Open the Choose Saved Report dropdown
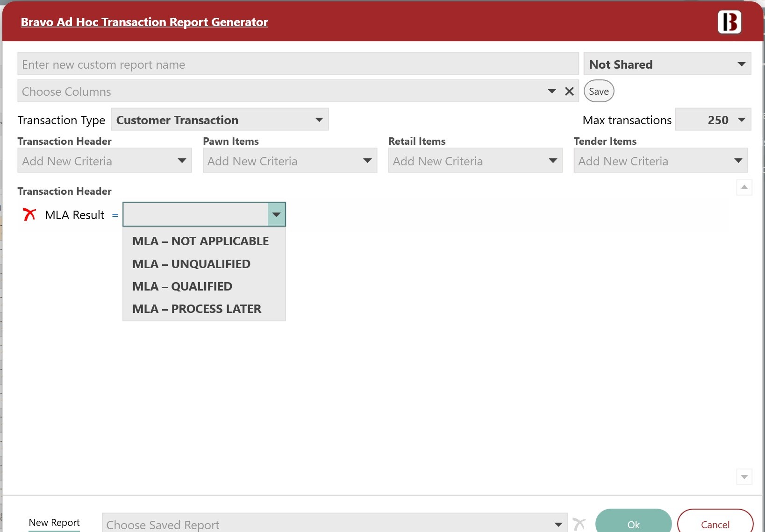 tap(335, 524)
